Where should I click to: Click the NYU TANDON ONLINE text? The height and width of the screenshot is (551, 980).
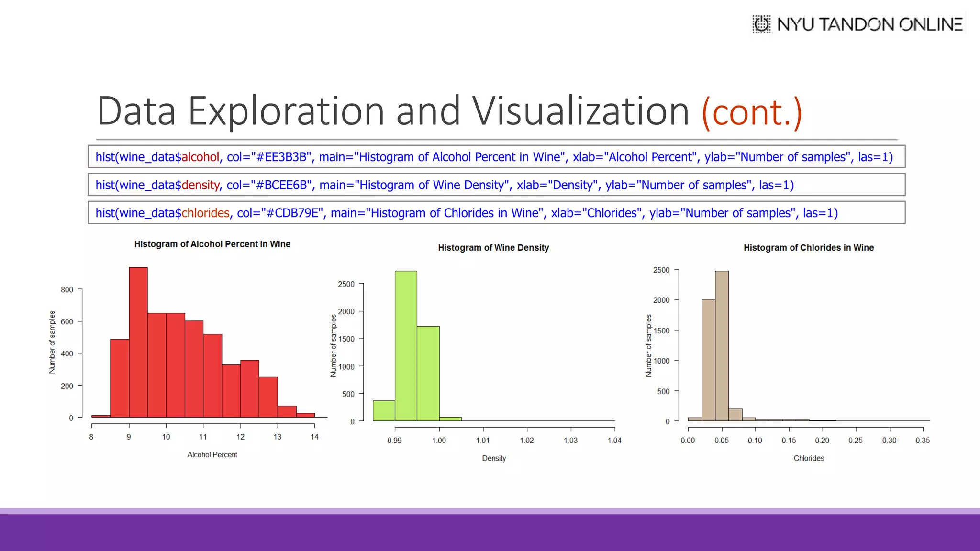point(869,24)
